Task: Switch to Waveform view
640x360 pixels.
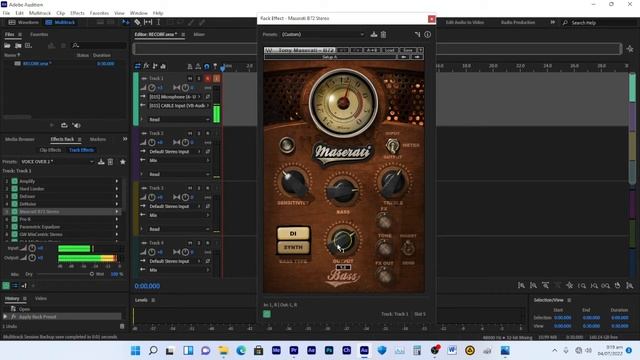Action: click(24, 22)
